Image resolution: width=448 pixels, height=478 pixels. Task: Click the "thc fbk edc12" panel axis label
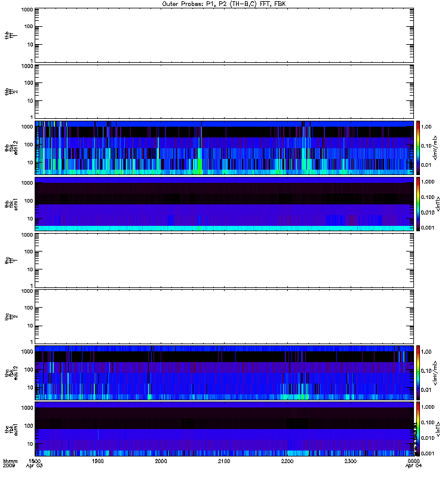11,373
